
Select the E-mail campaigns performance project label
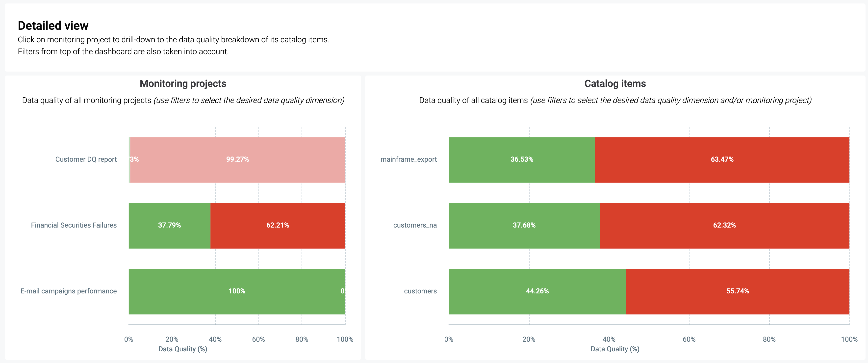[69, 291]
